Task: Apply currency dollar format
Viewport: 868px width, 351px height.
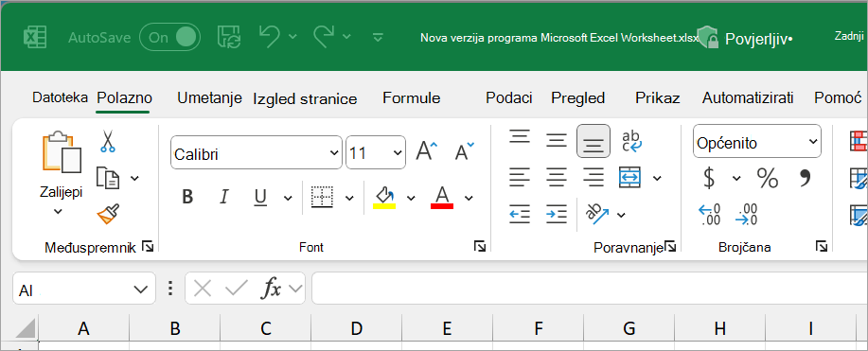Action: [709, 178]
